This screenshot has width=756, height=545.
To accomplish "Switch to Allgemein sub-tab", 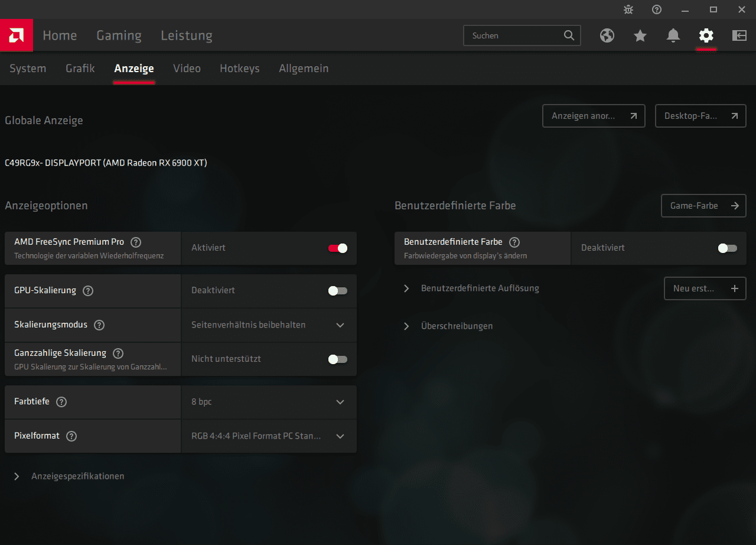I will 304,69.
